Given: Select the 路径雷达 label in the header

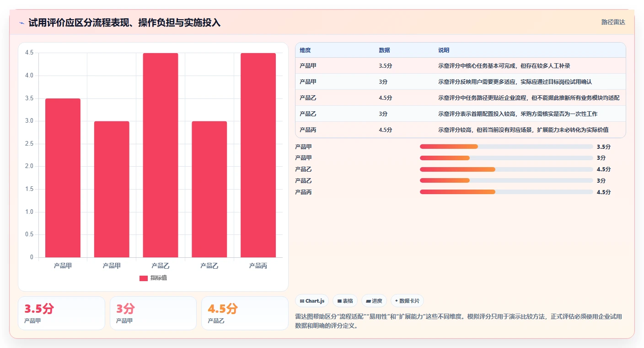Looking at the screenshot, I should click(613, 22).
